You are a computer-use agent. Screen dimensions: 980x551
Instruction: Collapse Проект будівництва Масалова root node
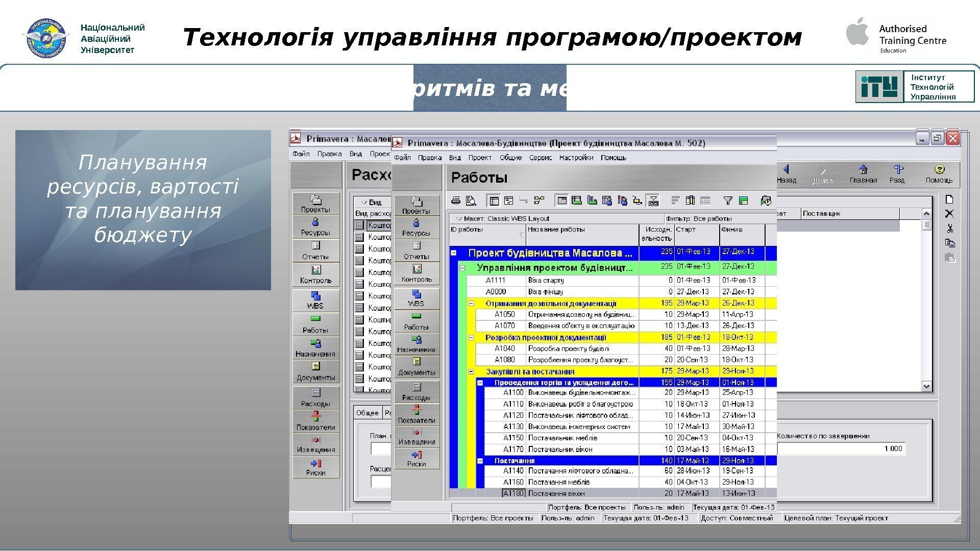coord(453,253)
